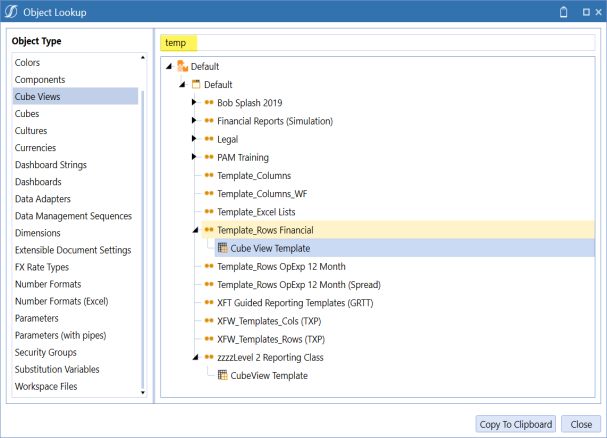Click the CubeView Template grid icon
Viewport: 607px width, 438px height.
222,375
